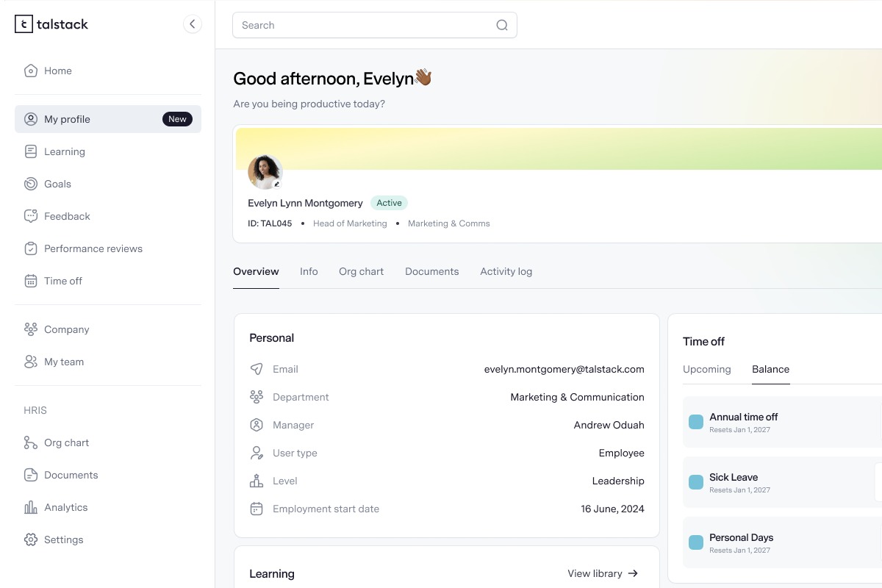This screenshot has height=588, width=882.
Task: Click the email evelyn.montgomery@talstack.com
Action: point(564,369)
